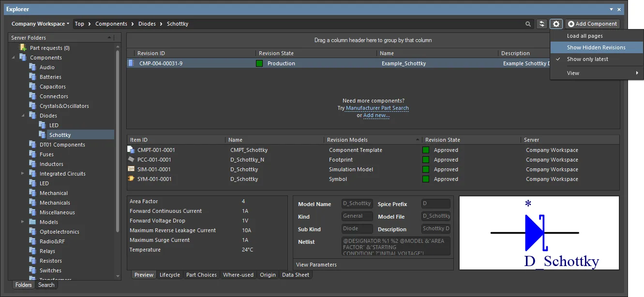The image size is (644, 297).
Task: Click the refresh arrows icon button
Action: pyautogui.click(x=541, y=24)
